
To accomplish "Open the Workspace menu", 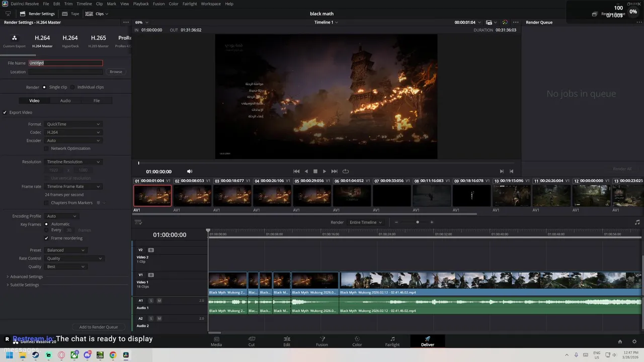I will pyautogui.click(x=211, y=4).
